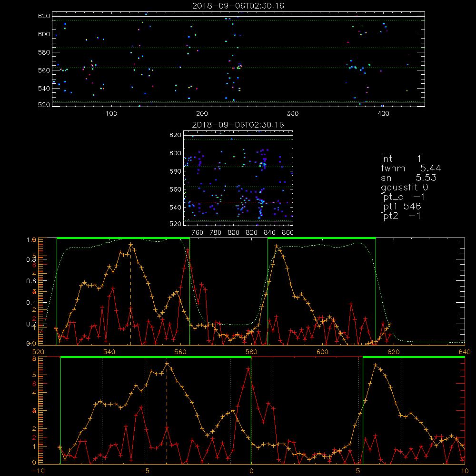Image resolution: width=476 pixels, height=476 pixels.
Task: Click the orange curve peak near 587 in third plot
Action: click(277, 246)
